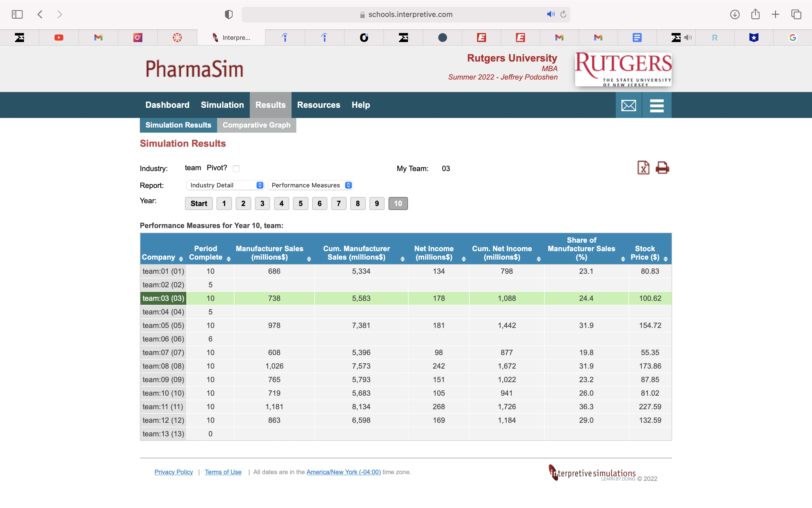The height and width of the screenshot is (508, 812).
Task: Select year 5
Action: coord(301,203)
